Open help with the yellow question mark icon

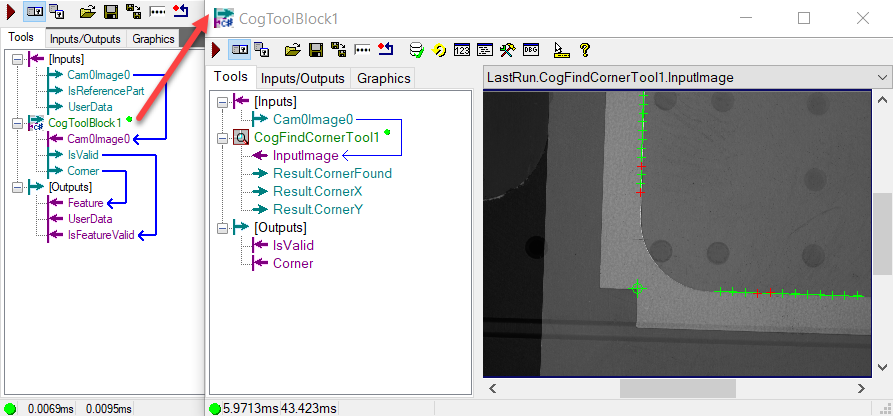coord(584,50)
